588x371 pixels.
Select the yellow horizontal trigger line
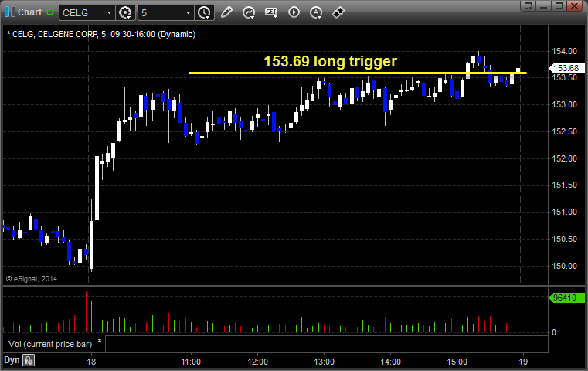(358, 73)
